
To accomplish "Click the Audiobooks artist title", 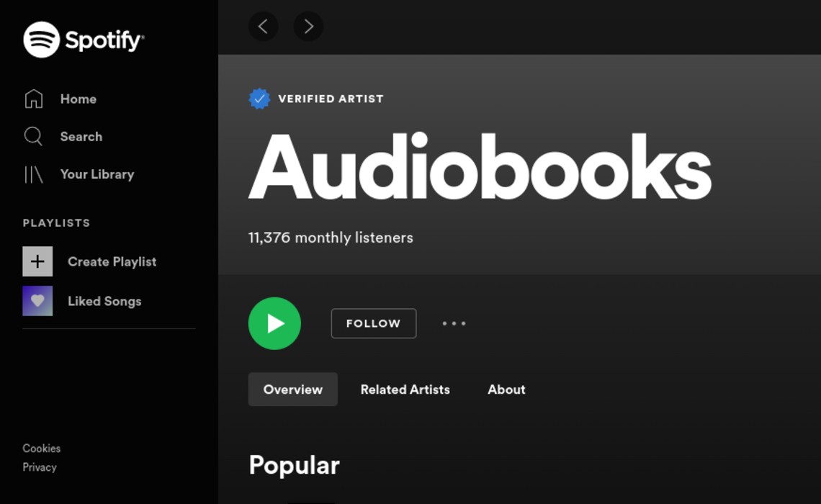I will coord(480,167).
